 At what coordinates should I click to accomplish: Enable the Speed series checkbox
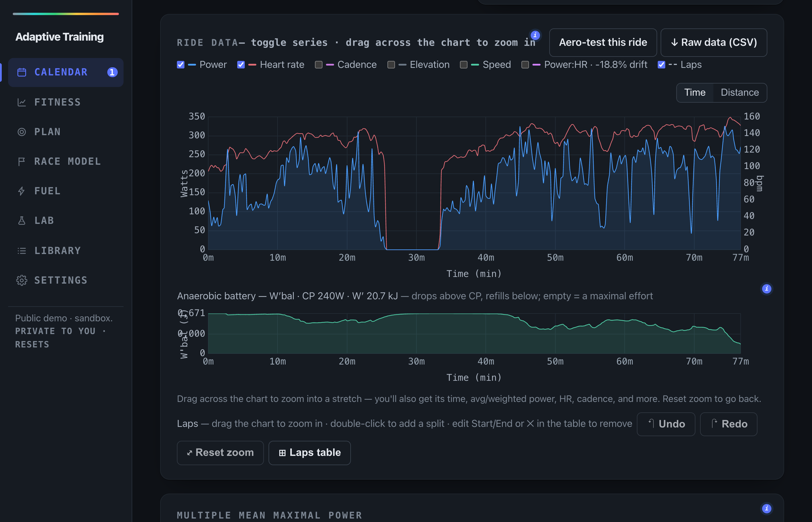pos(464,65)
